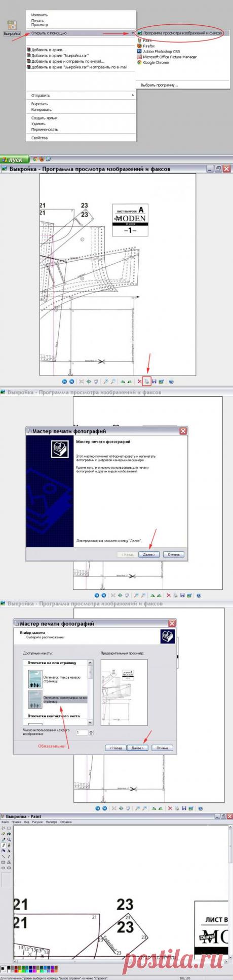The height and width of the screenshot is (980, 233).
Task: Click Отмена in the Выбор макета dialog
Action: point(162,747)
